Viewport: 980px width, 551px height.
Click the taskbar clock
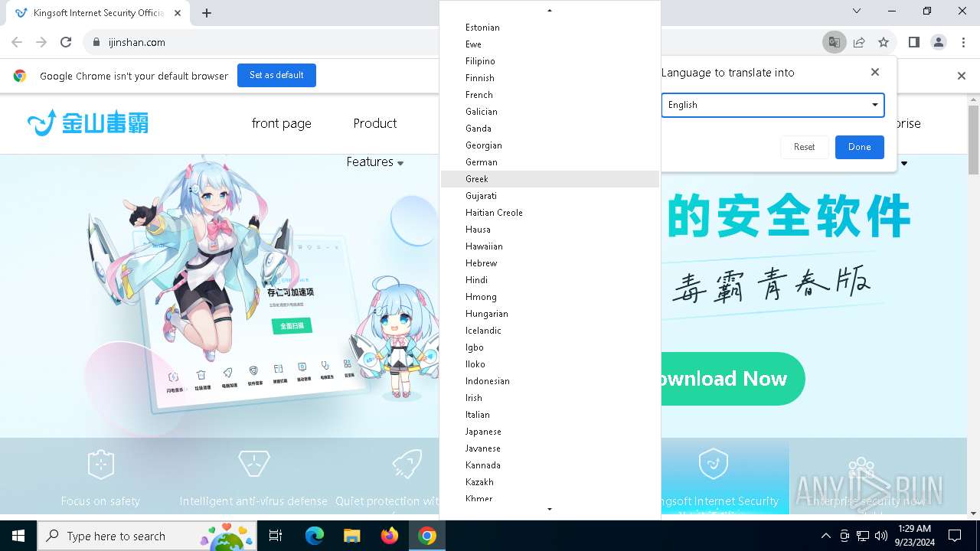914,536
